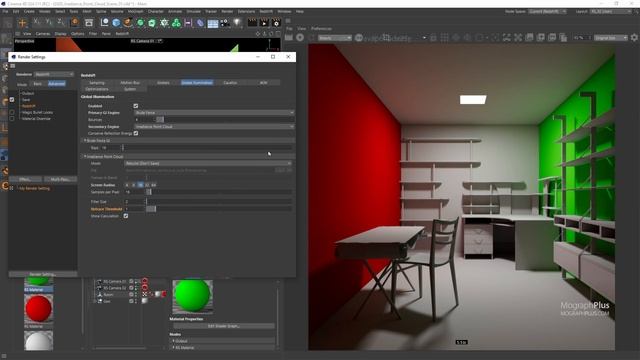Toggle Show Calculation checkbox
Viewport: 640px width, 360px height.
click(126, 216)
